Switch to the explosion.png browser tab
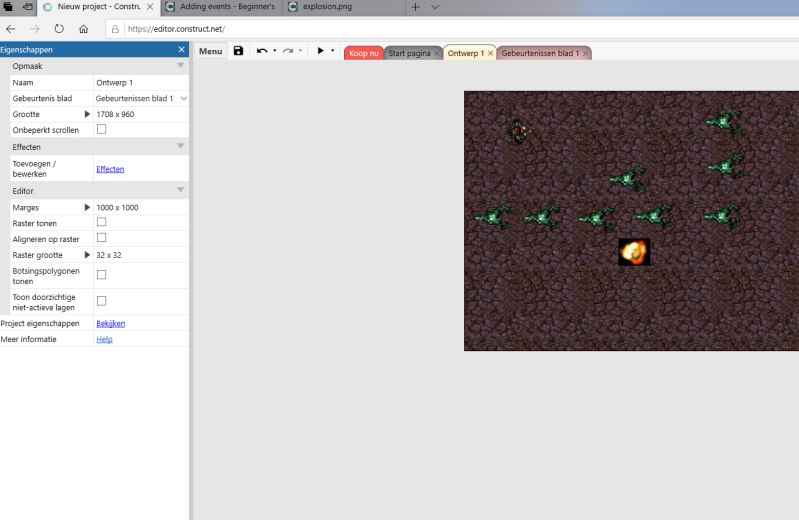This screenshot has width=799, height=520. click(x=327, y=7)
